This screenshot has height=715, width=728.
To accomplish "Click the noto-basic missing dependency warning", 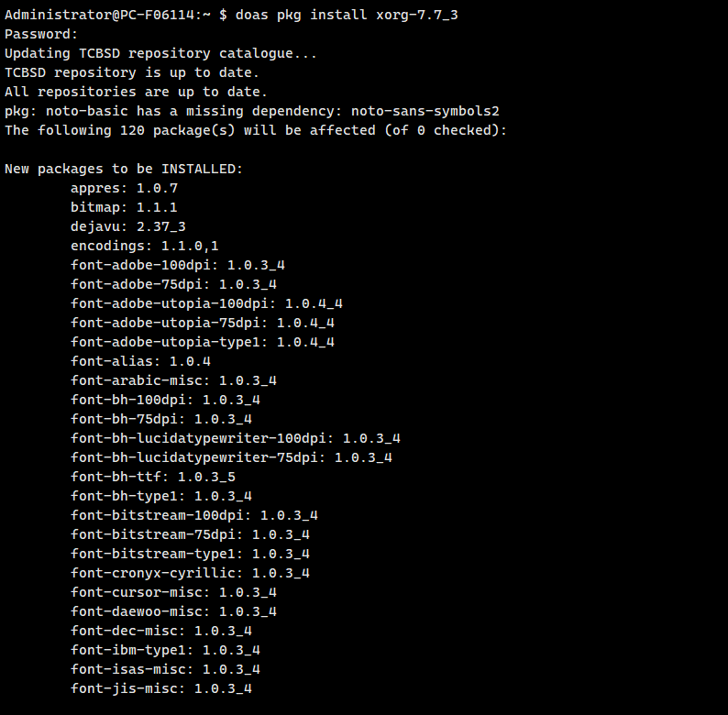I will click(x=251, y=111).
